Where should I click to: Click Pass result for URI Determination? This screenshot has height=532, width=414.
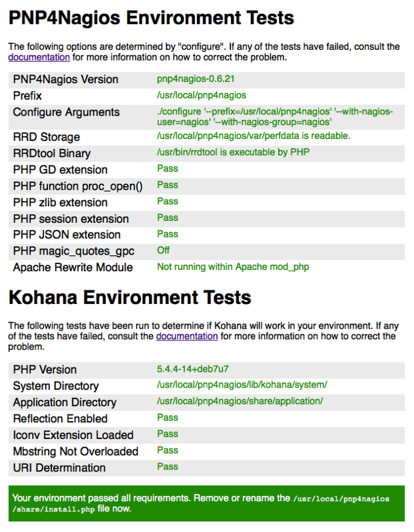[167, 467]
